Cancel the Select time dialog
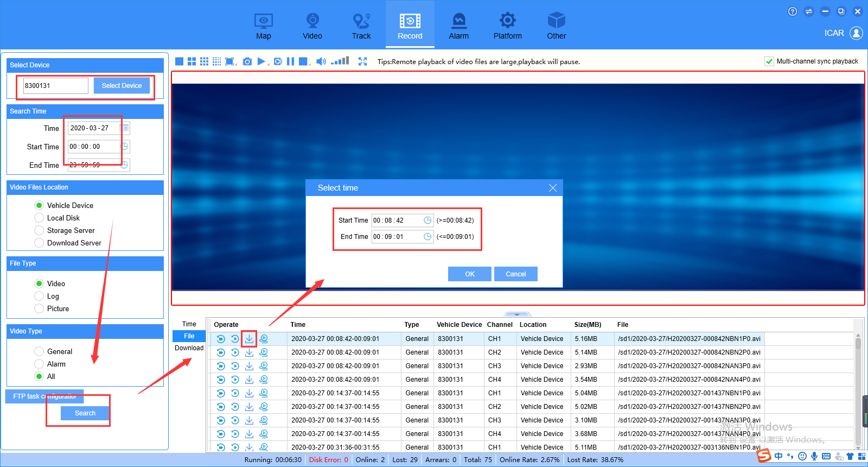 coord(516,274)
